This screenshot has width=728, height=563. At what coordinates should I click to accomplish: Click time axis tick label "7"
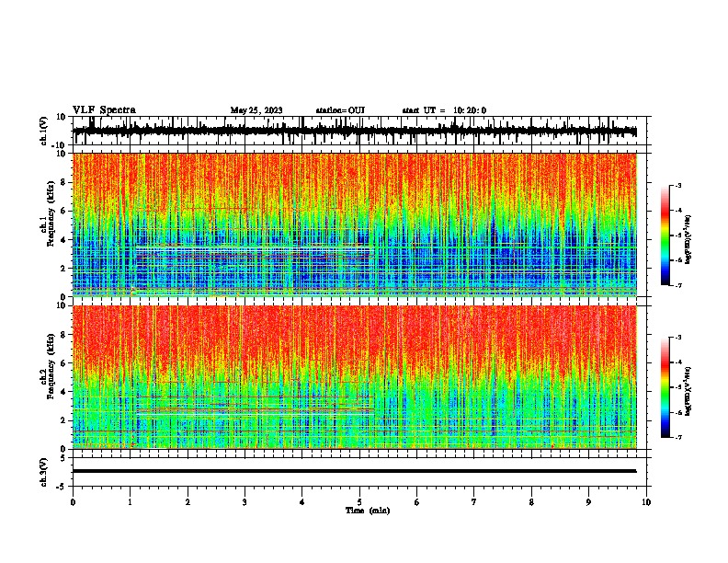tap(474, 502)
